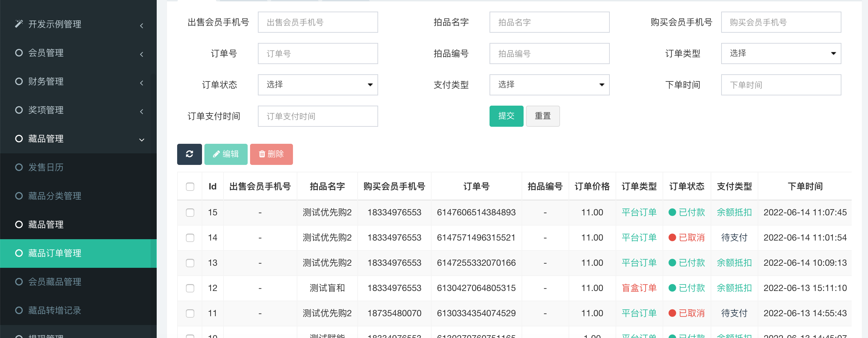Viewport: 868px width, 338px height.
Task: Open 发售日历 in the sidebar
Action: click(x=78, y=167)
